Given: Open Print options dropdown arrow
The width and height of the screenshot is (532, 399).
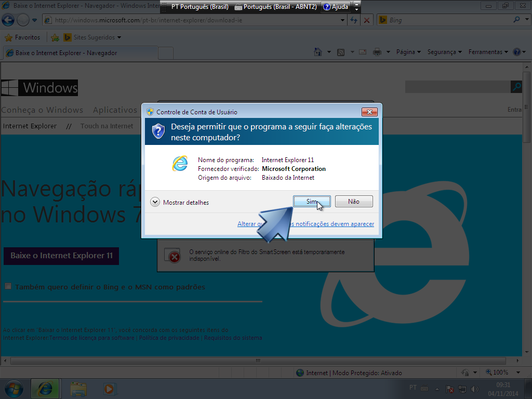Looking at the screenshot, I should tap(388, 52).
